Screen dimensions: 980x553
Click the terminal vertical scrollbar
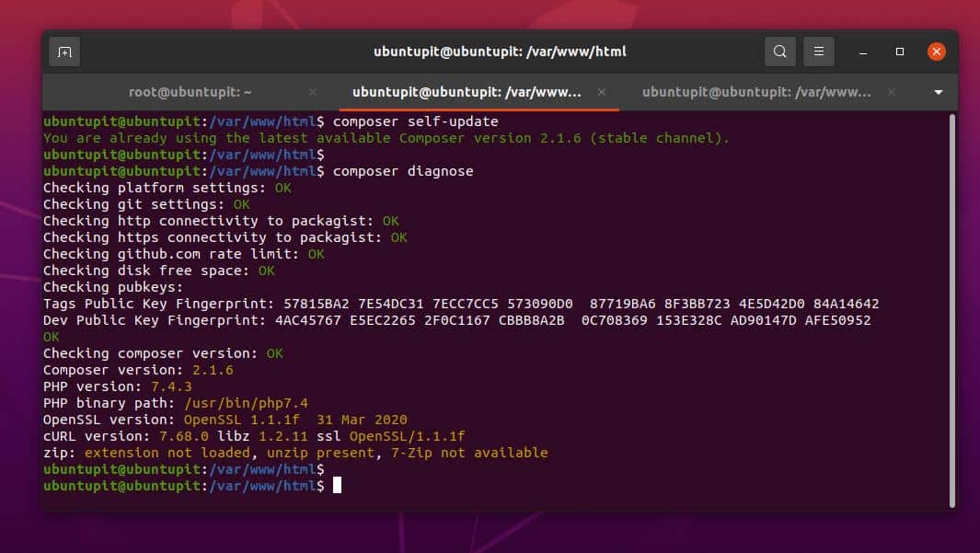951,311
